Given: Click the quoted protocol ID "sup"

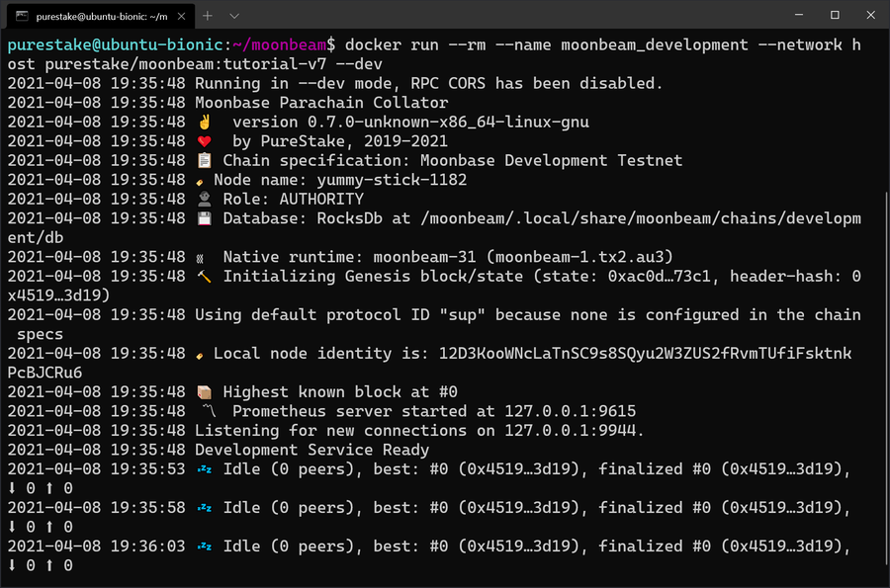Looking at the screenshot, I should click(x=462, y=314).
